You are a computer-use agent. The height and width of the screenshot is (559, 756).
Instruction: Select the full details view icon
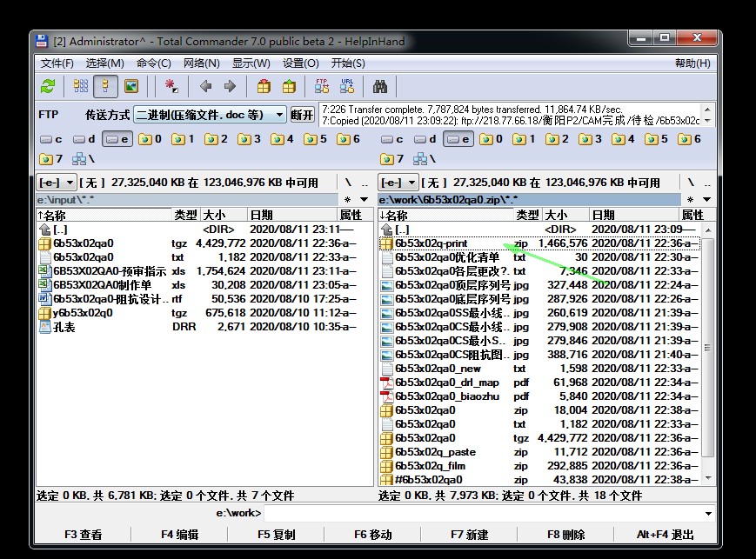105,86
